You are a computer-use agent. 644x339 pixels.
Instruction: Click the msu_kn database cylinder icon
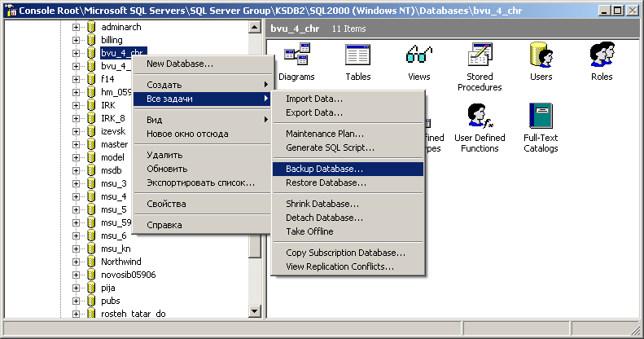[91, 249]
